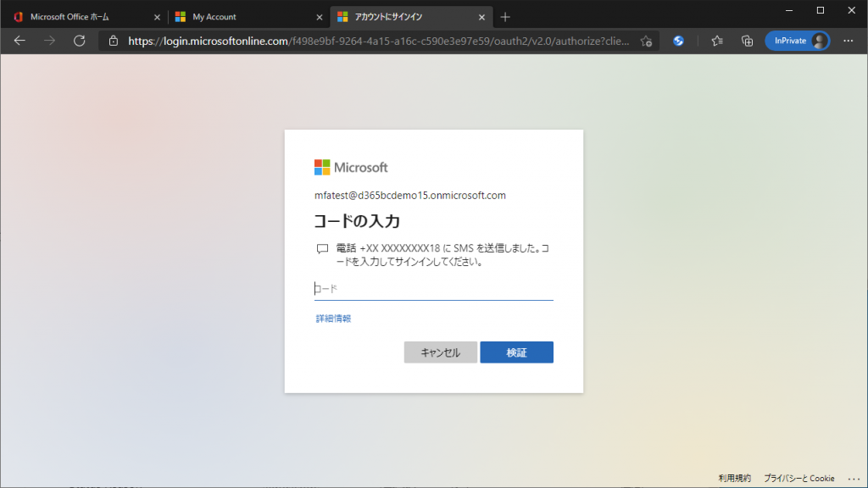Close the Microsoft Office ホーム tab
868x488 pixels.
point(157,17)
